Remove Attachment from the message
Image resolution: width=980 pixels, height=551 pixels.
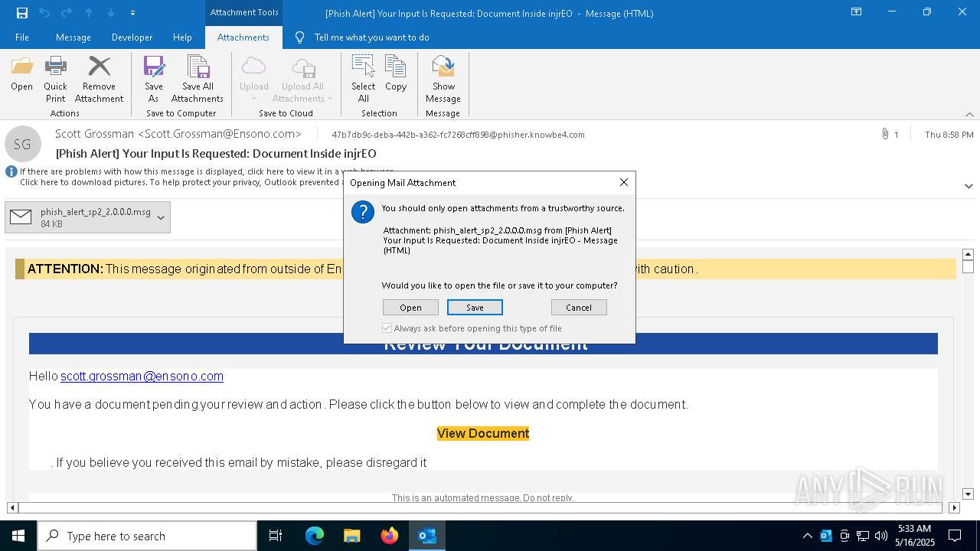99,80
